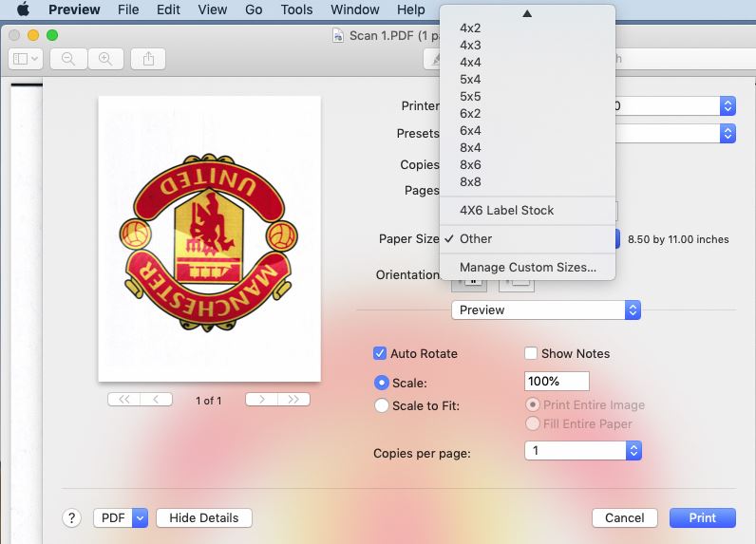The height and width of the screenshot is (544, 756).
Task: Open the Preview app menu
Action: 74,9
